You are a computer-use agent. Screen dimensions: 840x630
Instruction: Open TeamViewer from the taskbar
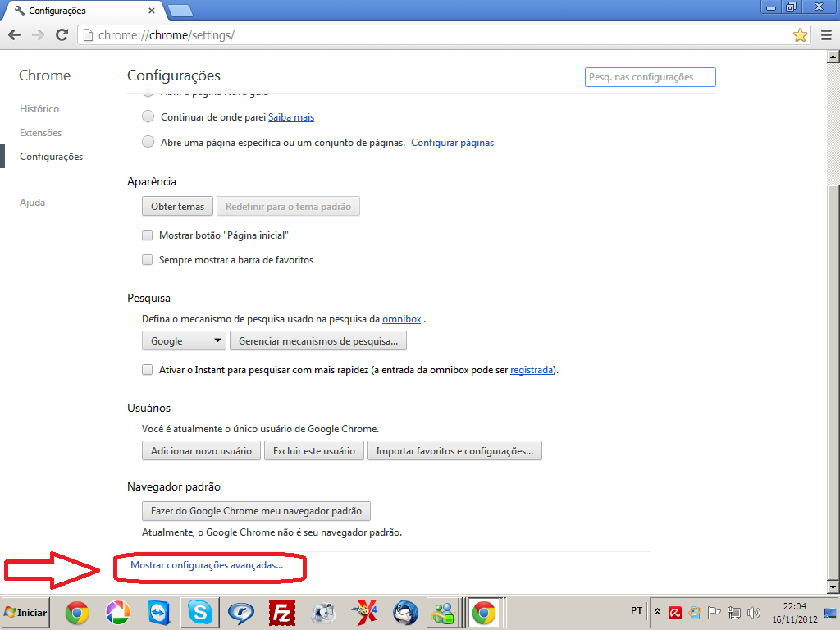pyautogui.click(x=158, y=612)
